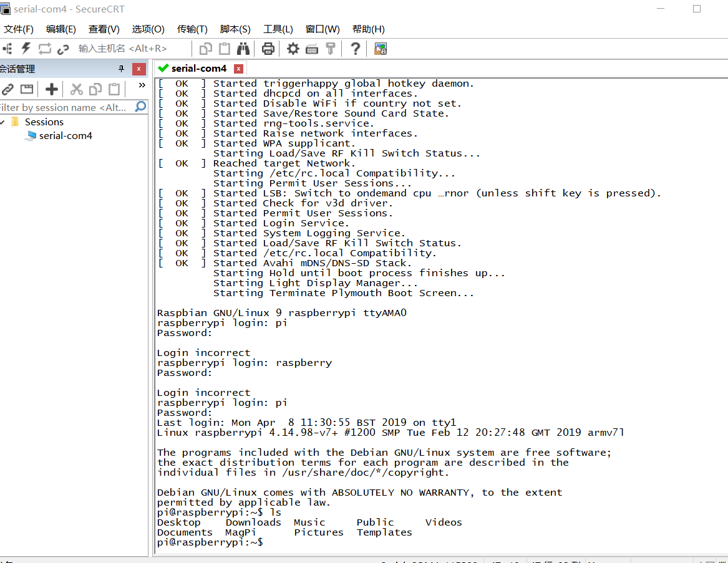
Task: Click the connect link icon in session manager
Action: click(x=7, y=89)
